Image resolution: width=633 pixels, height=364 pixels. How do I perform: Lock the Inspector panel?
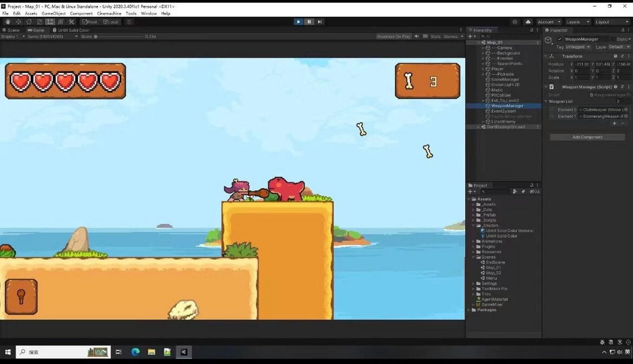(622, 30)
